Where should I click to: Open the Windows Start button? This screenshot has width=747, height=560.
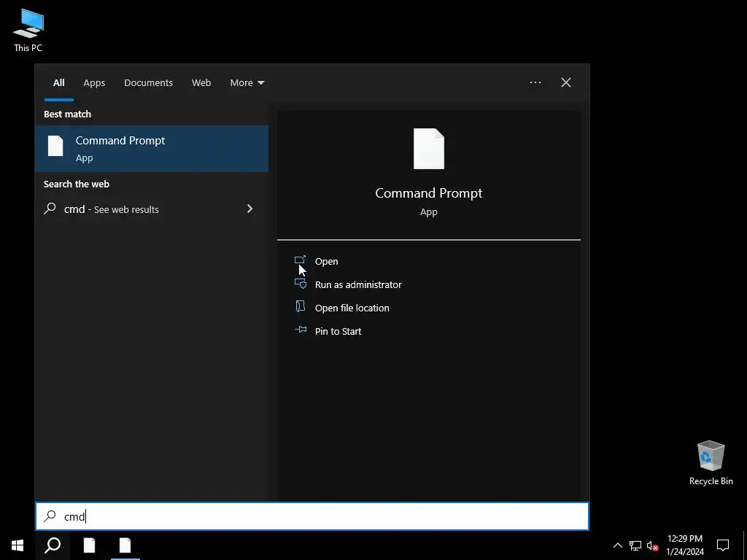click(18, 545)
